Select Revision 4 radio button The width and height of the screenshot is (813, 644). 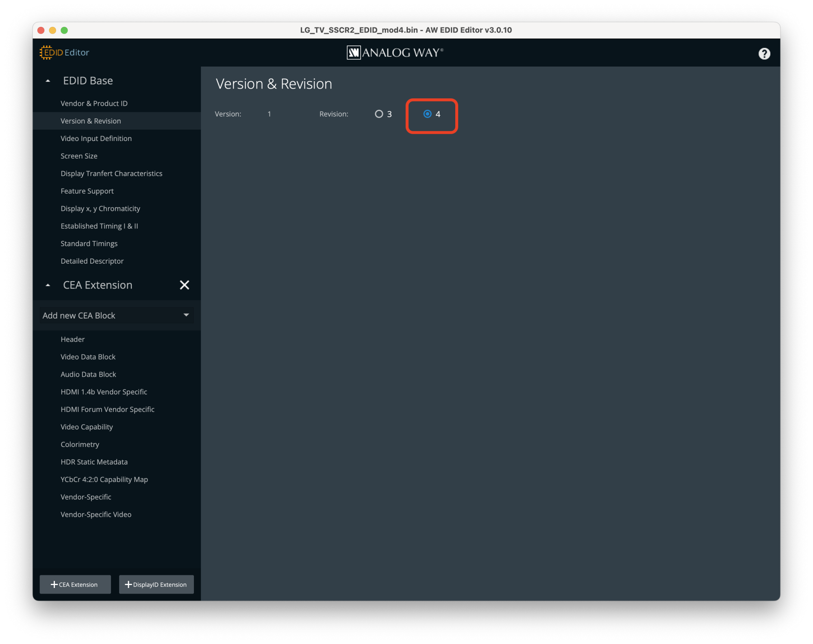tap(427, 114)
